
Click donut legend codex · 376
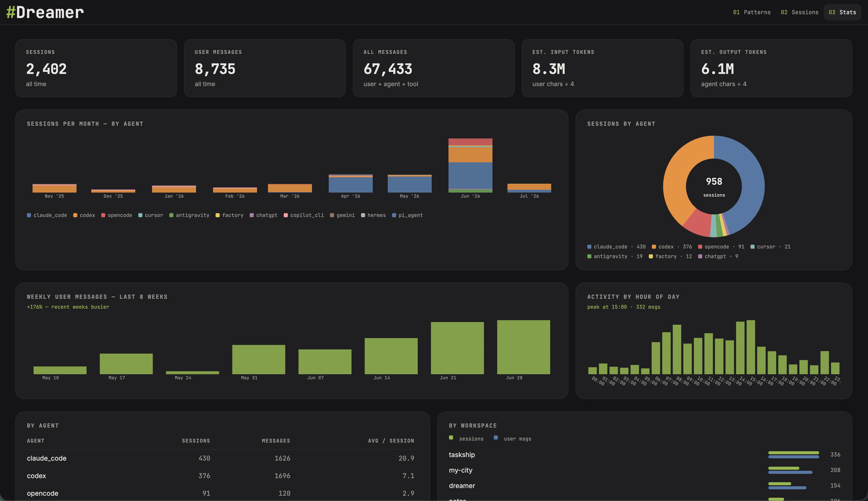672,247
